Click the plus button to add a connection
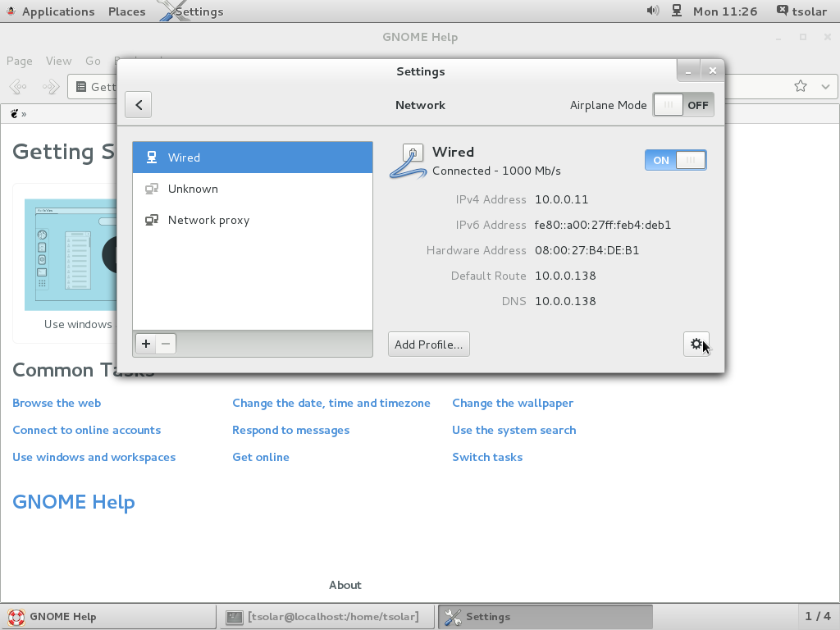The image size is (840, 630). tap(146, 344)
